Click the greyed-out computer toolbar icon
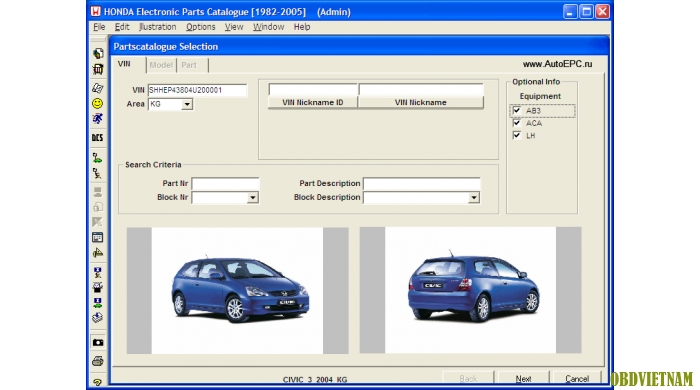 [98, 192]
